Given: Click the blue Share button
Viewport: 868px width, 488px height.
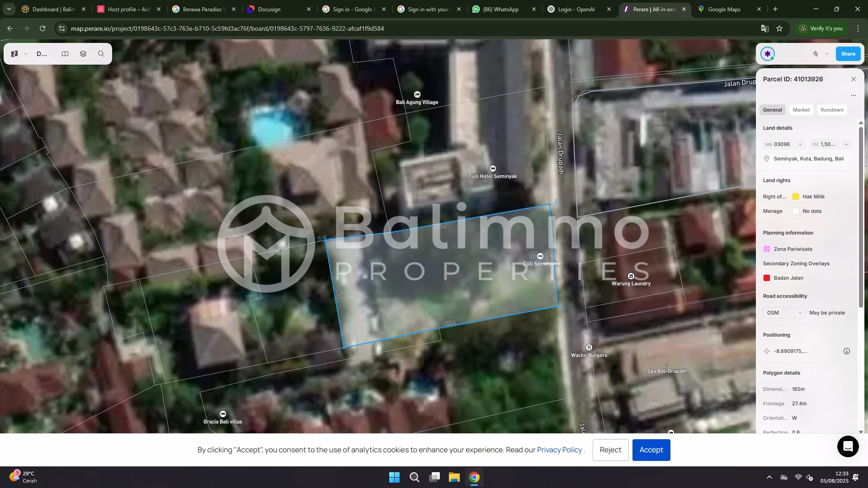Looking at the screenshot, I should pos(848,54).
